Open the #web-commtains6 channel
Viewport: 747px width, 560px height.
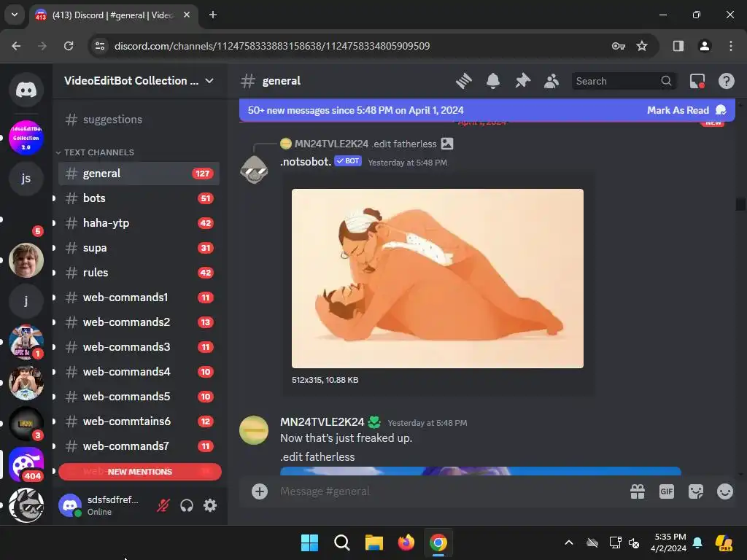pyautogui.click(x=139, y=421)
